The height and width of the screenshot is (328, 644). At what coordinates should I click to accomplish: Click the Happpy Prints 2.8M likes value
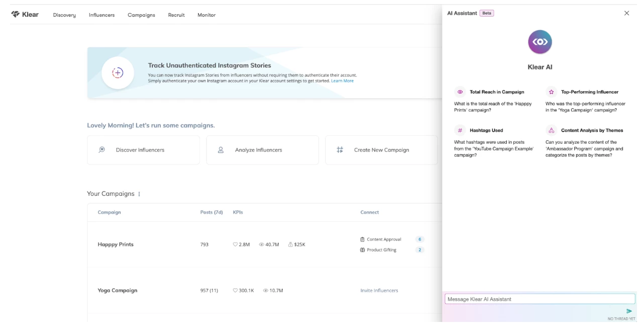pyautogui.click(x=245, y=244)
